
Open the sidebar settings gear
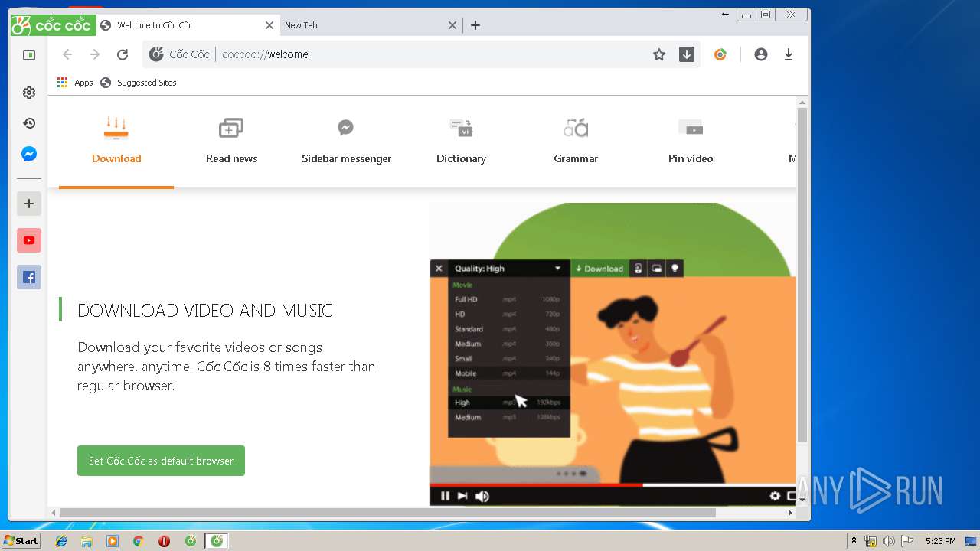(29, 93)
